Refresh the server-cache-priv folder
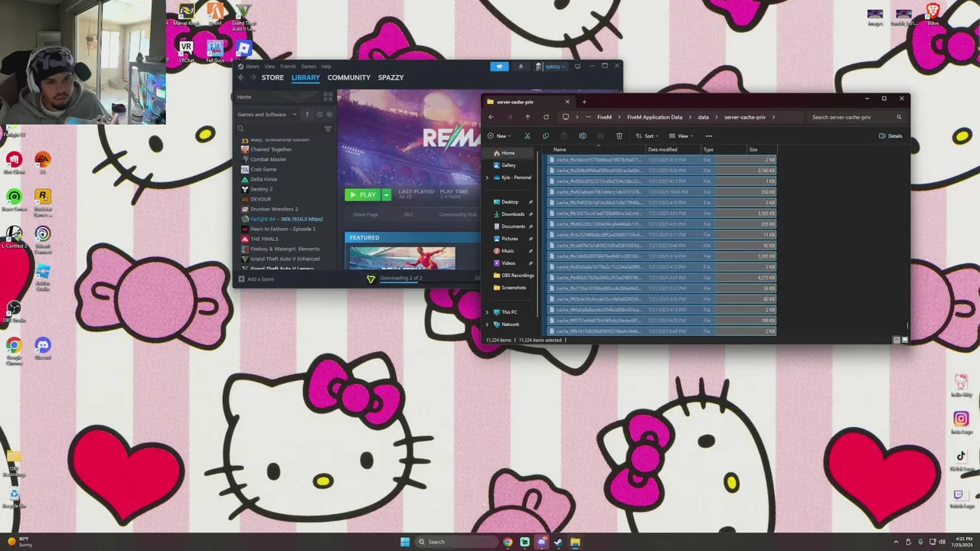 [x=546, y=117]
